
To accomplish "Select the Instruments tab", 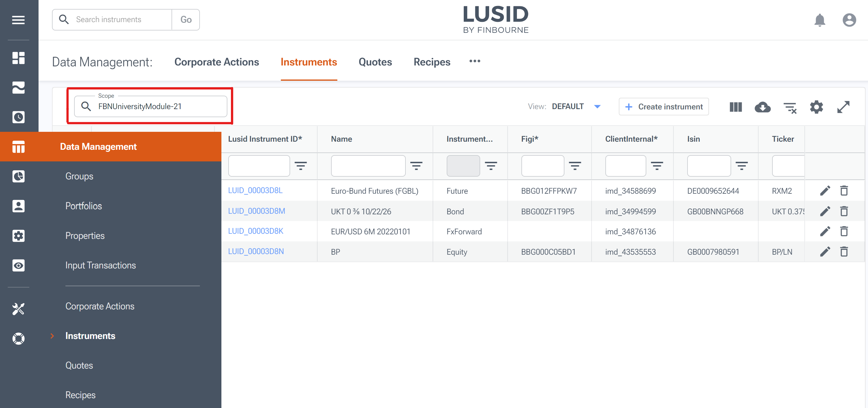I will pos(309,62).
